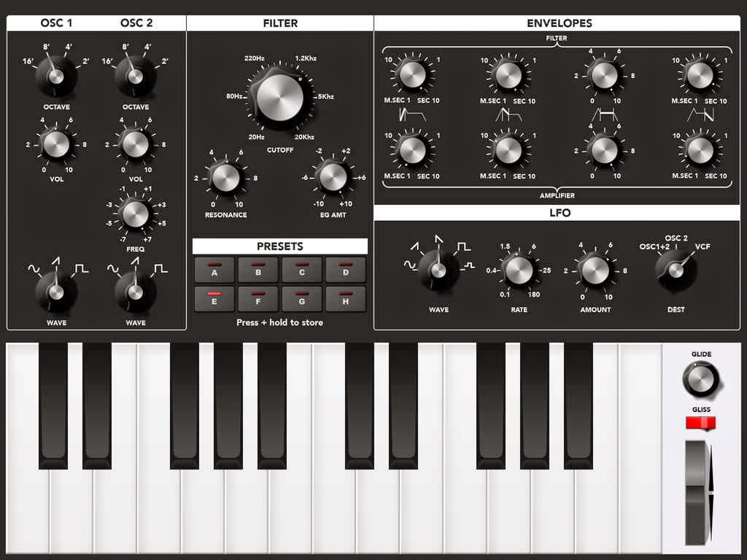
Task: Click the filter EG AMT knob
Action: (x=333, y=177)
